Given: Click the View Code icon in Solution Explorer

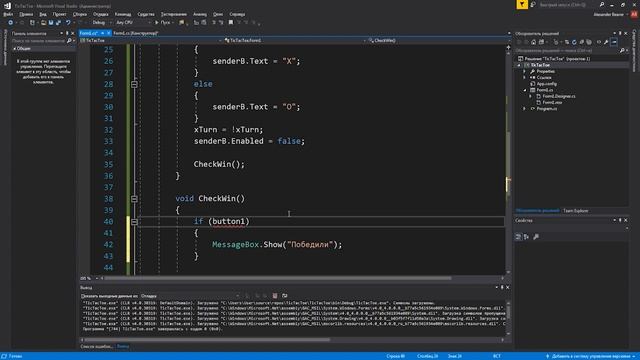Looking at the screenshot, I should (x=599, y=42).
